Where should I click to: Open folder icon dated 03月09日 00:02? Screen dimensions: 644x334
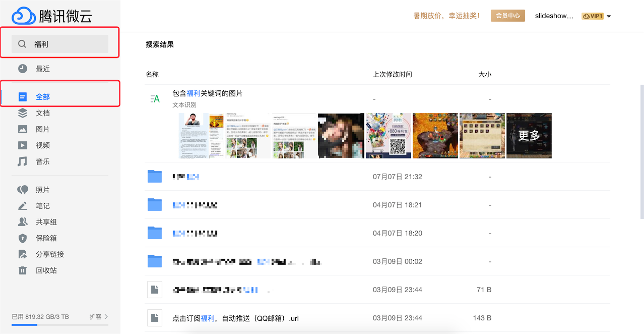coord(155,261)
